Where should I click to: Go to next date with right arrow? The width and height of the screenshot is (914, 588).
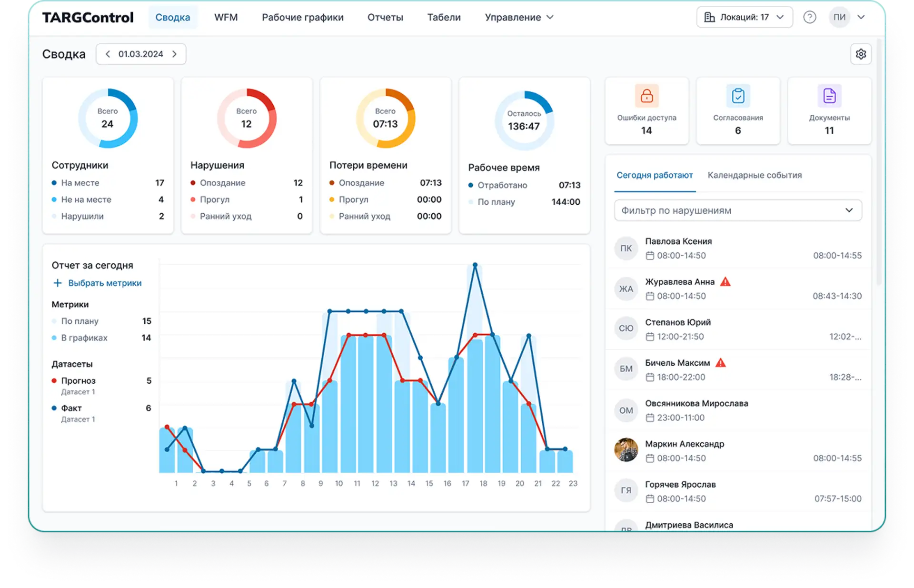(175, 54)
